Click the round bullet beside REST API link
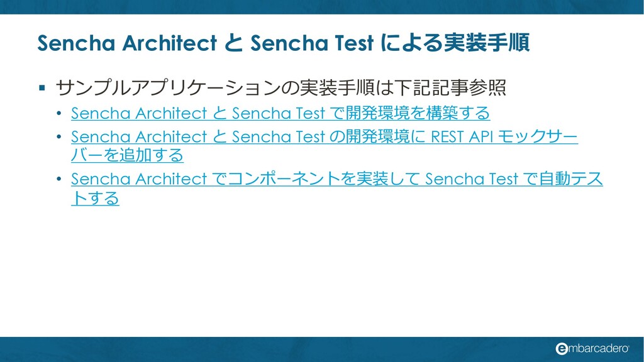Viewport: 644px width, 362px height. pos(59,136)
